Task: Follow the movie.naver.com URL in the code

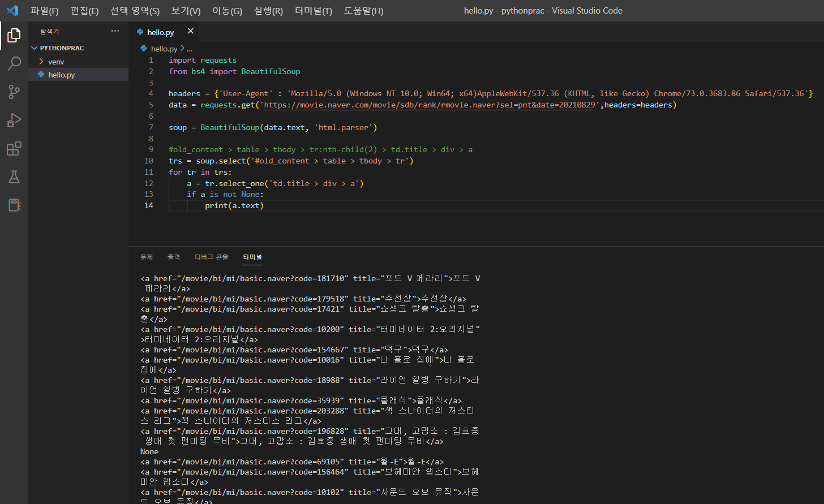Action: click(430, 105)
